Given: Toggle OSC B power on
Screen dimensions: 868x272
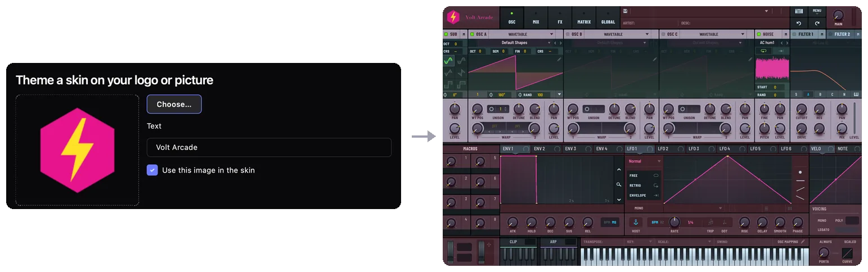Looking at the screenshot, I should (567, 34).
